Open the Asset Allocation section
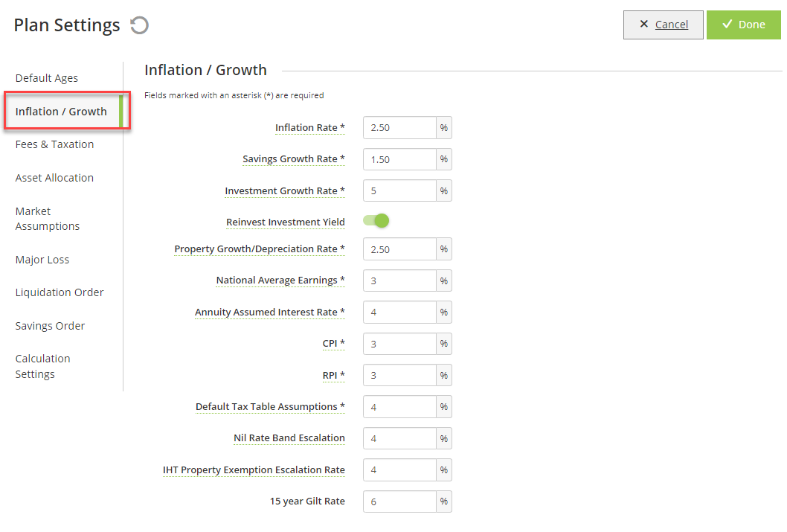The height and width of the screenshot is (532, 787). pyautogui.click(x=54, y=178)
